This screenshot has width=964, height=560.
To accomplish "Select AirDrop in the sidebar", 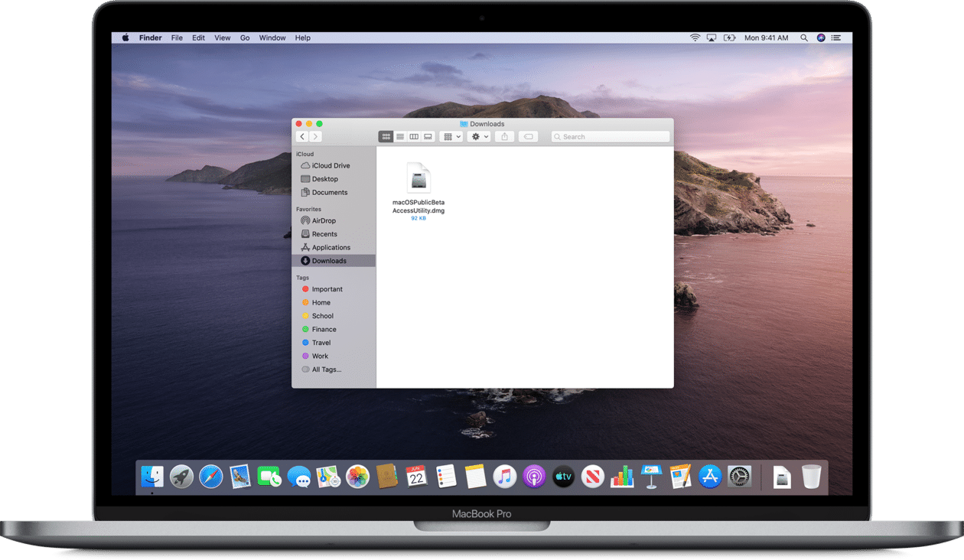I will tap(325, 220).
